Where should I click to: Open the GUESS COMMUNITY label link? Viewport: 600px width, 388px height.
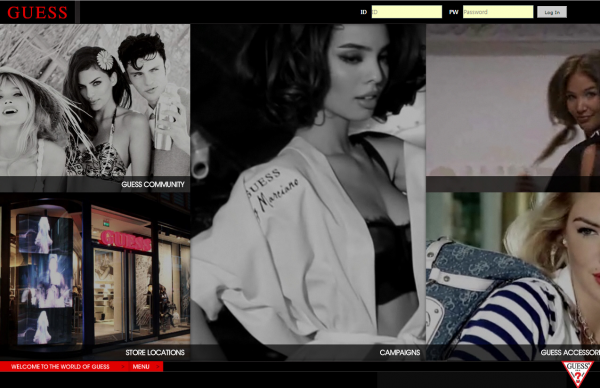point(153,184)
